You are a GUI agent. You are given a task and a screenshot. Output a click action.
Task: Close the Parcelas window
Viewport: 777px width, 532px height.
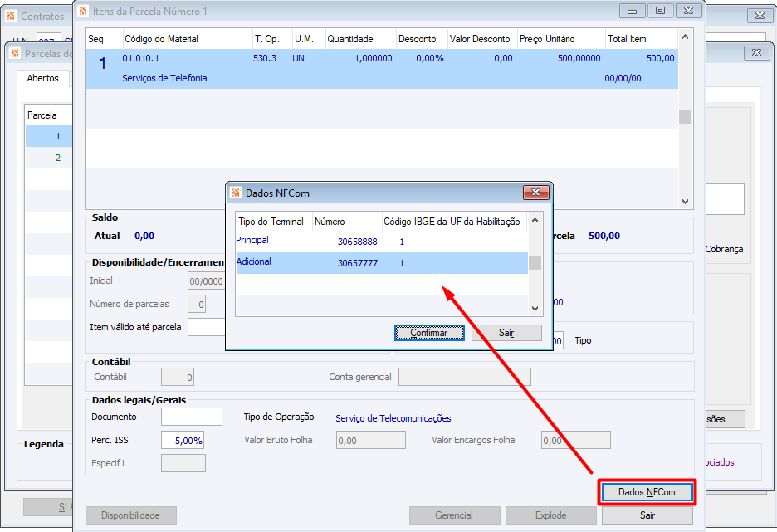click(x=757, y=53)
